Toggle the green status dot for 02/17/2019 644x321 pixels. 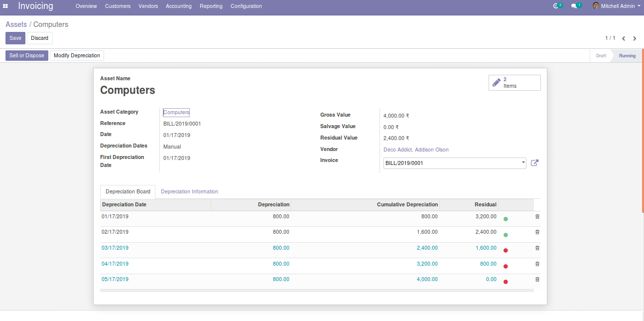(x=506, y=235)
